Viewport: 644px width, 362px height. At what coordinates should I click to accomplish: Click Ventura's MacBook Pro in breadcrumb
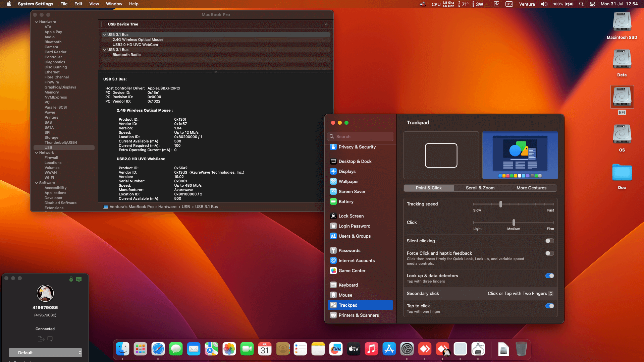tap(131, 207)
